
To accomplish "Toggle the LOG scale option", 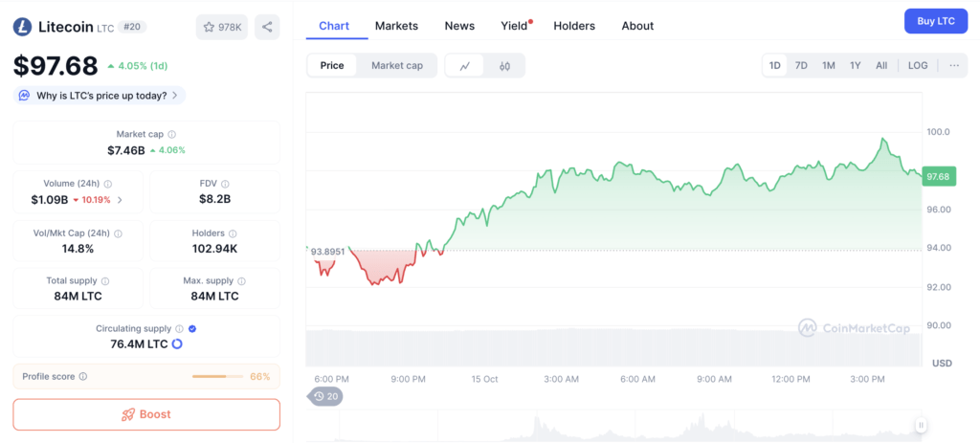I will (917, 65).
